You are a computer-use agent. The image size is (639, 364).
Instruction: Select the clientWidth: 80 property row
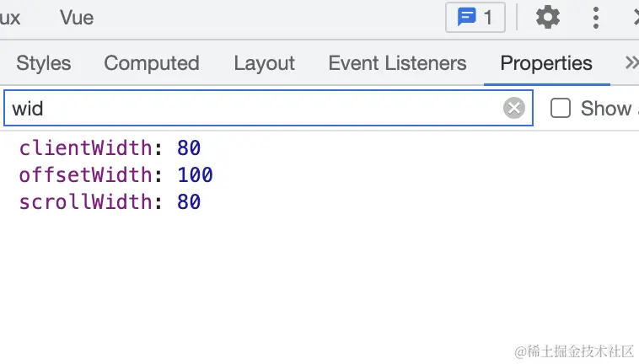point(110,147)
